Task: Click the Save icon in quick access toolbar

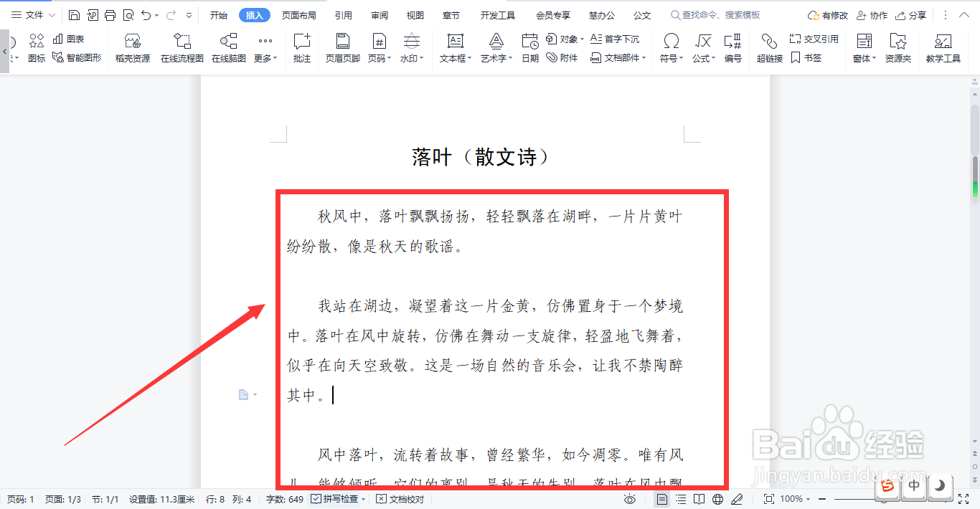Action: (x=75, y=15)
